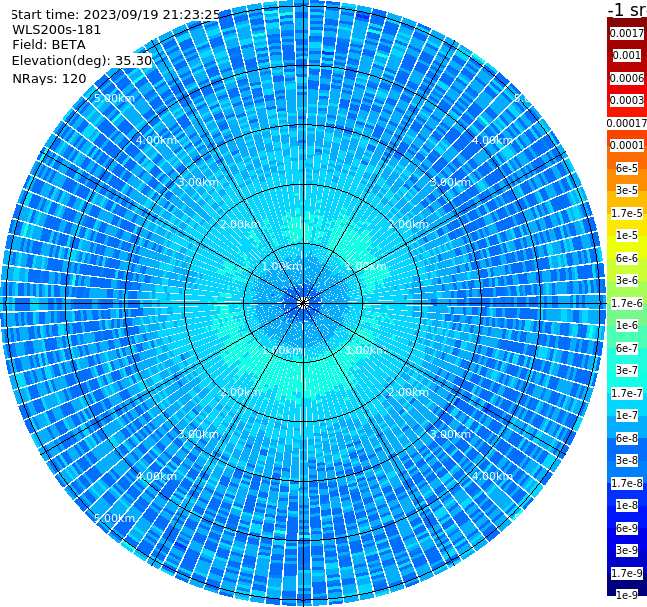Click the 3e-9 colorbar tick
The width and height of the screenshot is (647, 607).
point(627,550)
